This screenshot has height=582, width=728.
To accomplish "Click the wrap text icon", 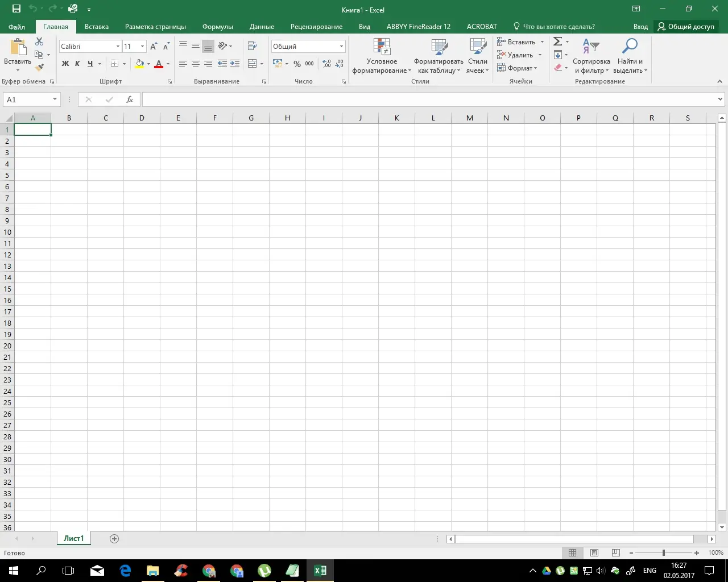I will click(x=253, y=46).
